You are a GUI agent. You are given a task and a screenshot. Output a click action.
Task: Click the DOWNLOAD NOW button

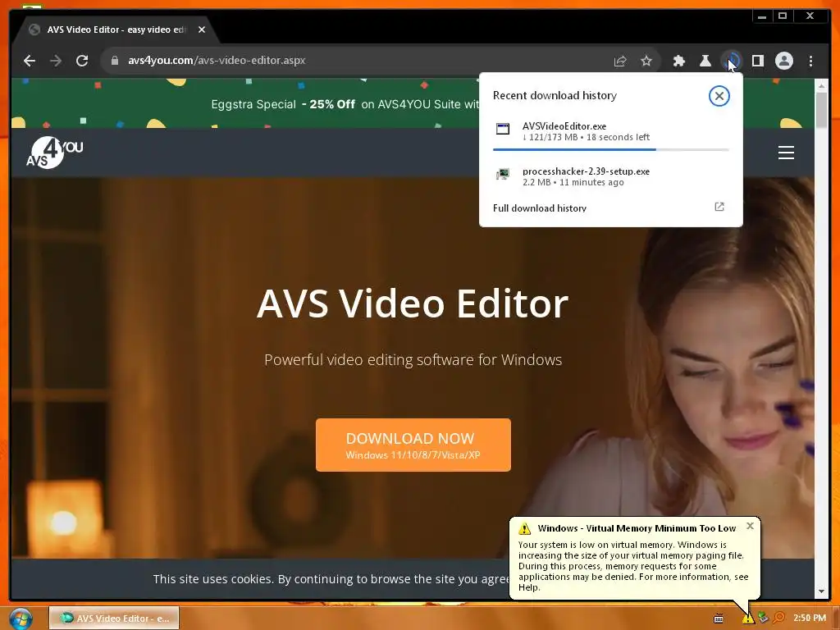coord(413,445)
